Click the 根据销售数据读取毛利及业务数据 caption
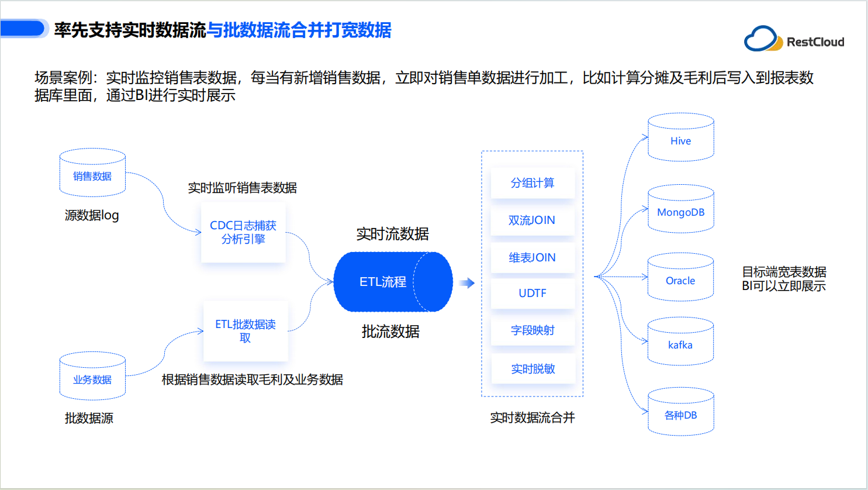868x490 pixels. click(252, 379)
